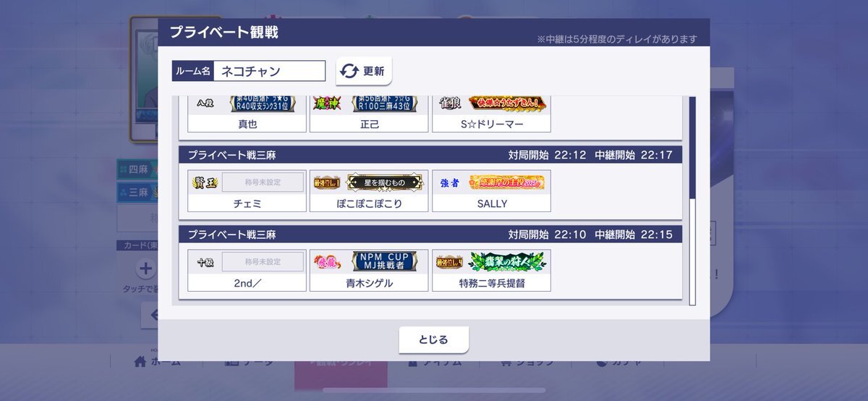868x401 pixels.
Task: Click the NPM CUP MJ挑戦者 badge
Action: (384, 261)
